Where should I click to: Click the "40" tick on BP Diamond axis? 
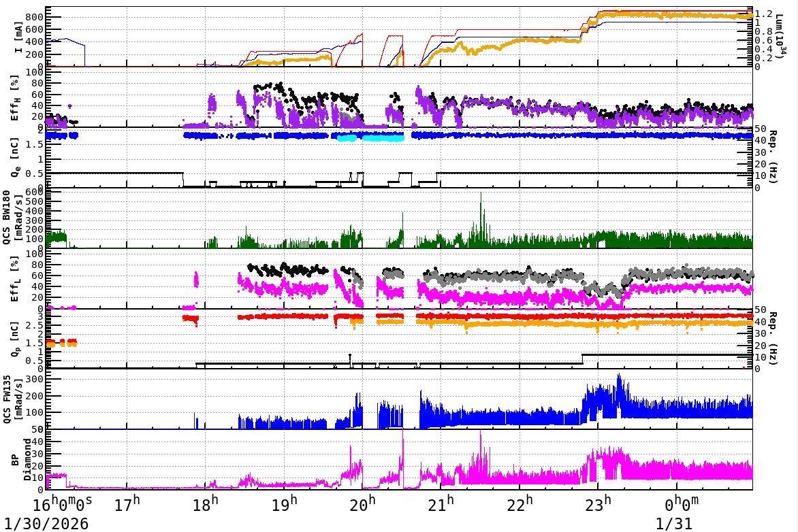[x=37, y=442]
